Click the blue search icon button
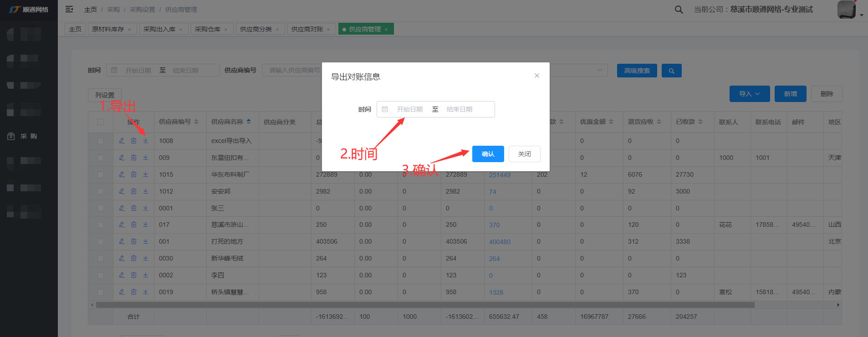 671,71
